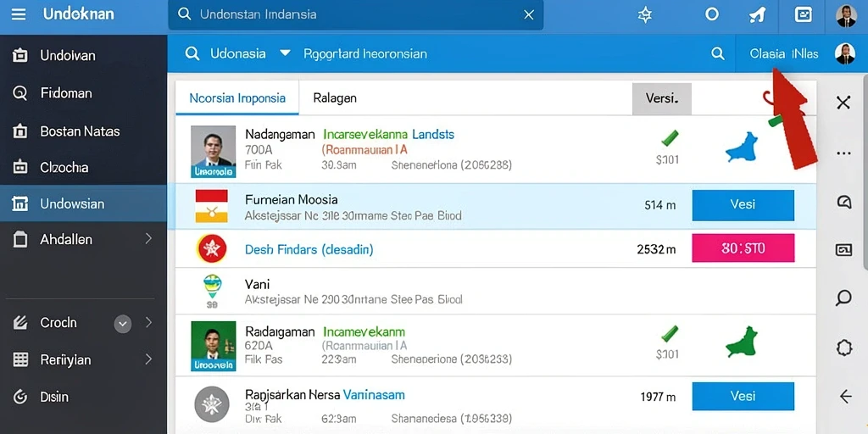
Task: Select Fidoman in the sidebar
Action: pos(83,93)
